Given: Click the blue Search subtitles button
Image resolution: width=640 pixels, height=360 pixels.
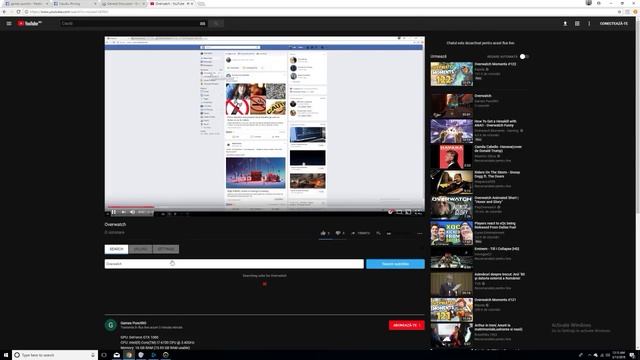Looking at the screenshot, I should (x=395, y=264).
